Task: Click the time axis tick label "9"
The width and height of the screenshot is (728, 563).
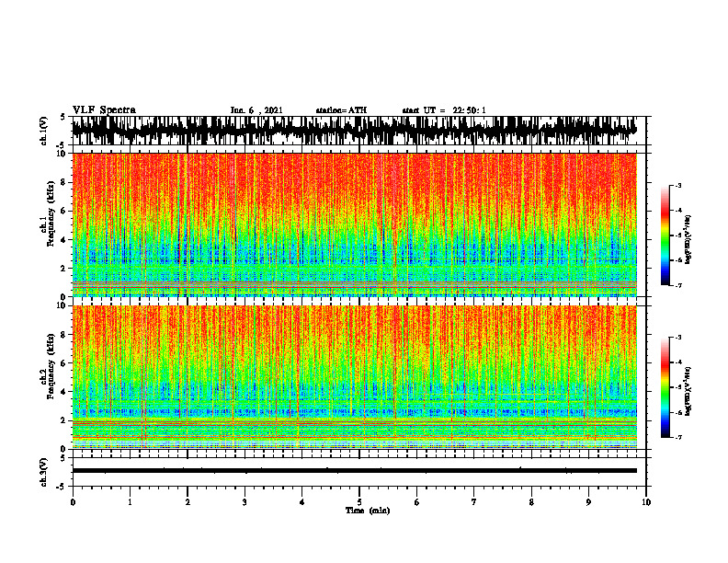Action: (588, 502)
